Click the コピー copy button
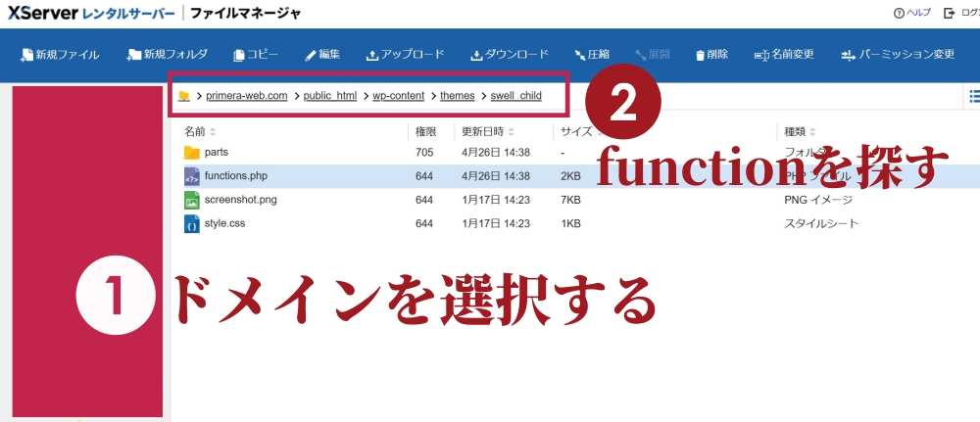The width and height of the screenshot is (980, 422). coord(256,55)
